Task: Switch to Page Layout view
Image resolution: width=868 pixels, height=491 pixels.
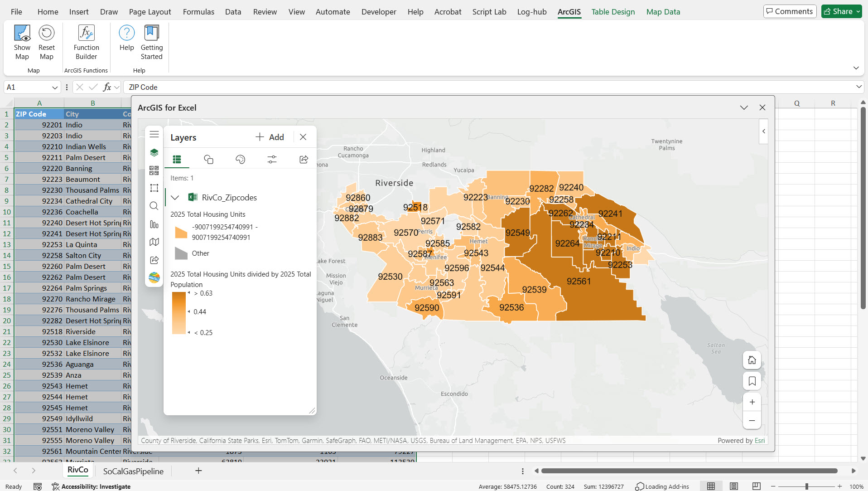Action: pos(734,486)
